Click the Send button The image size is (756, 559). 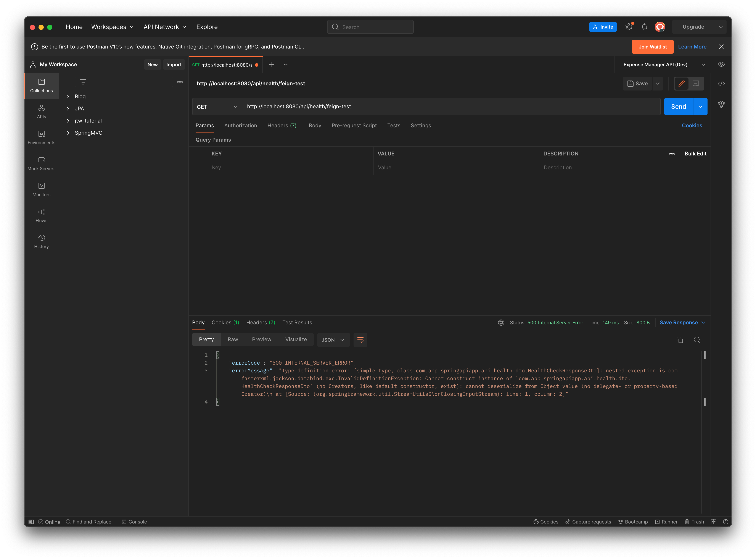coord(679,107)
